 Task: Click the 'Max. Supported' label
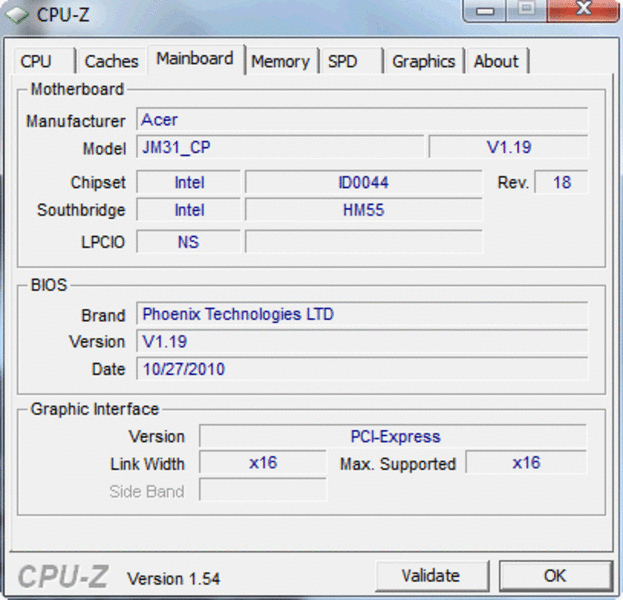pos(398,464)
